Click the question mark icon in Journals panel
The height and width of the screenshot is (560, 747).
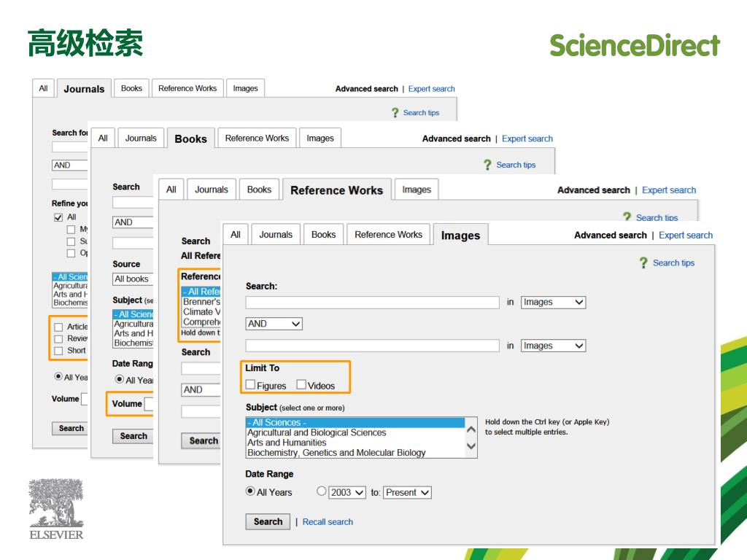(x=395, y=113)
